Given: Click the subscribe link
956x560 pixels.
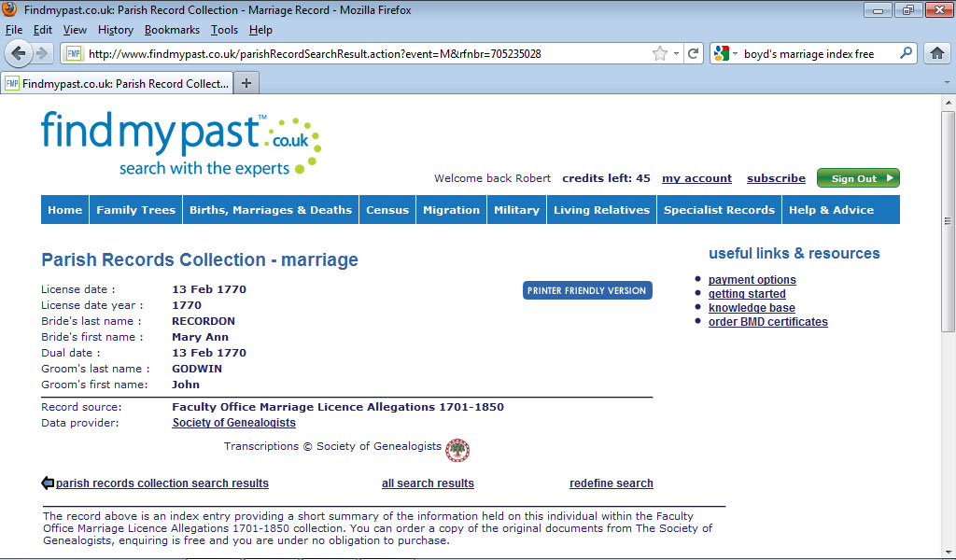Looking at the screenshot, I should (776, 178).
